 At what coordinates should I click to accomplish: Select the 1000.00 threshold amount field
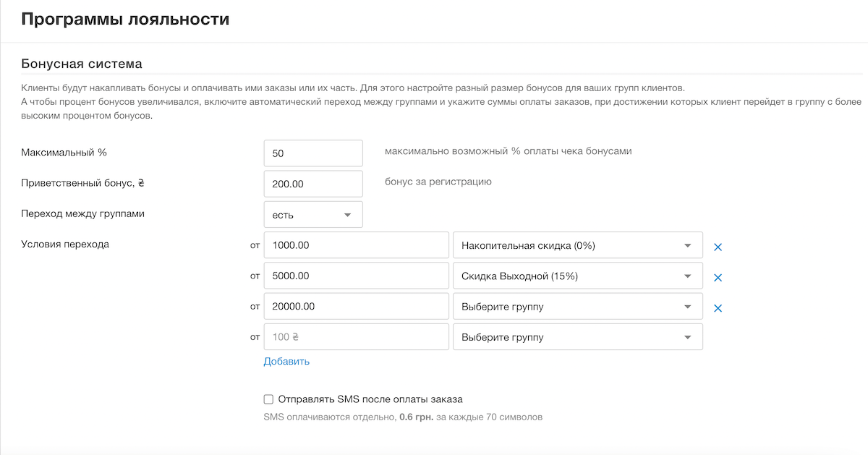pyautogui.click(x=356, y=245)
